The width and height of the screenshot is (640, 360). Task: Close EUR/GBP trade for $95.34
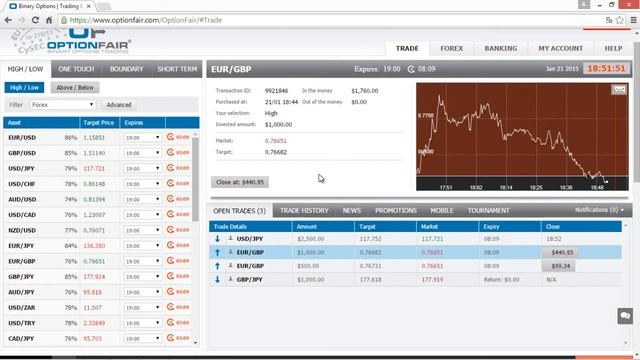coord(559,266)
